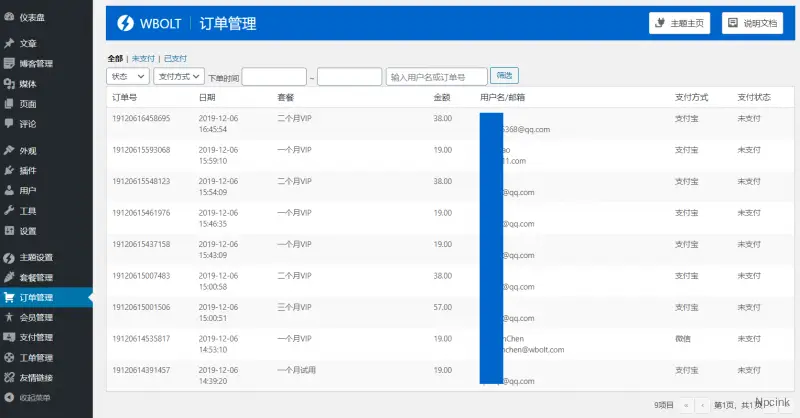Go to 评论 comments section

tap(27, 124)
